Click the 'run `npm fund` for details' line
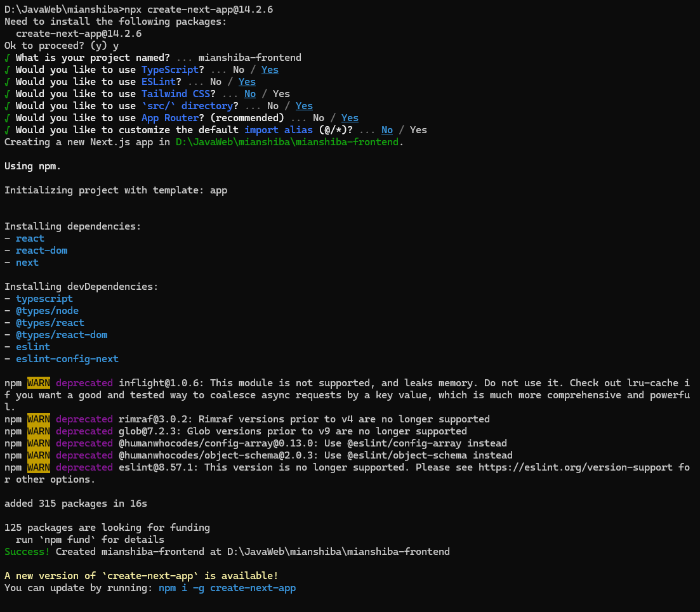 tap(89, 539)
